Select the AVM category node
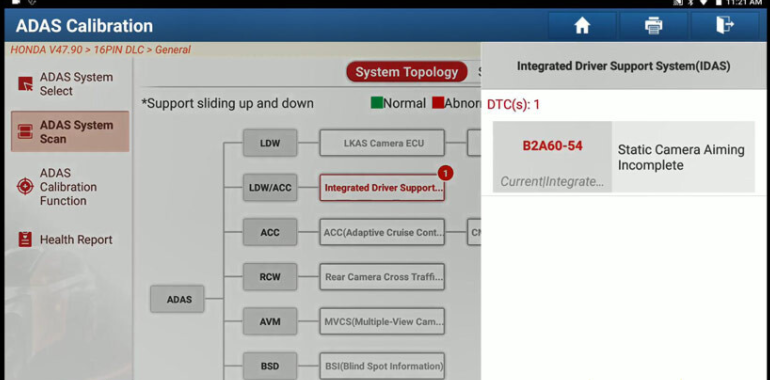This screenshot has height=380, width=770. pyautogui.click(x=270, y=322)
